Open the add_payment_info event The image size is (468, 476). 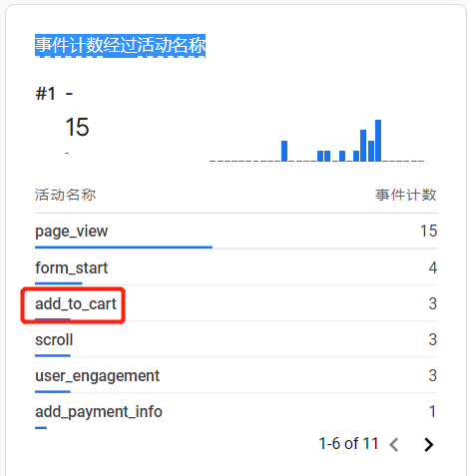(x=99, y=412)
